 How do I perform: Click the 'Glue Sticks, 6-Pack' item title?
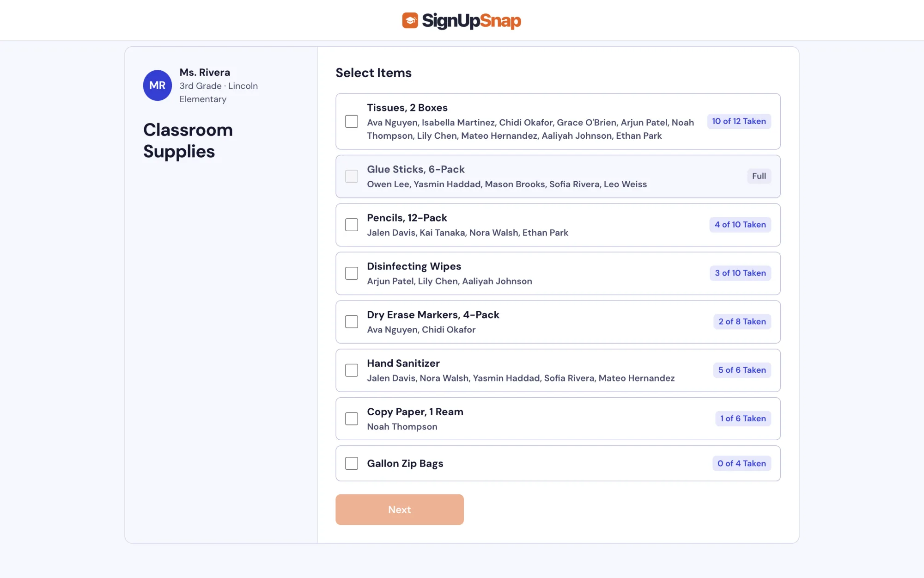coord(416,169)
